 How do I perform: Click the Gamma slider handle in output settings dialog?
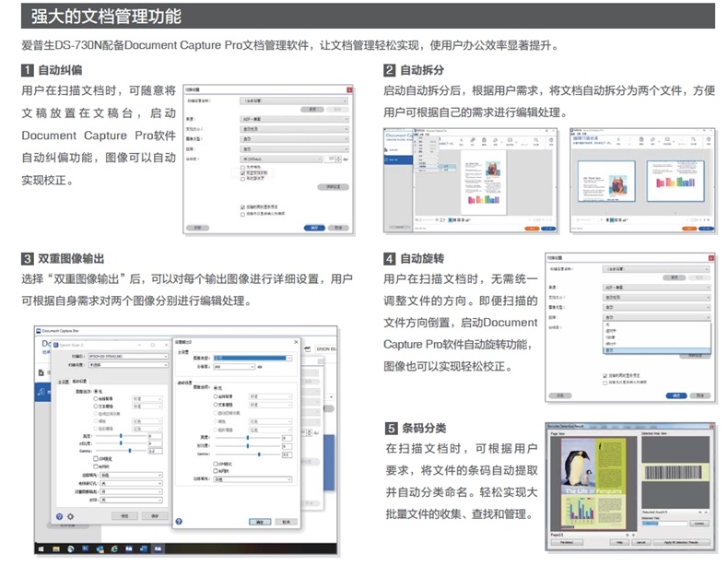pyautogui.click(x=259, y=454)
